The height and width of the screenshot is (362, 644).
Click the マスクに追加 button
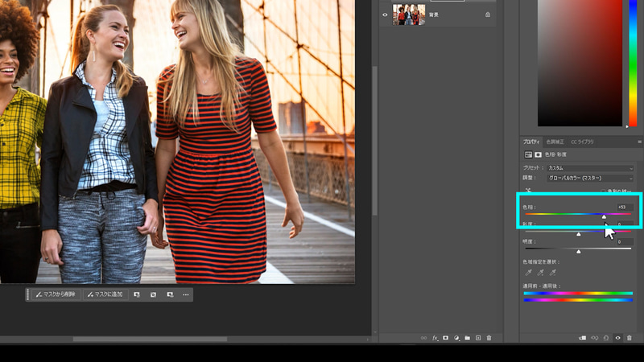point(105,294)
